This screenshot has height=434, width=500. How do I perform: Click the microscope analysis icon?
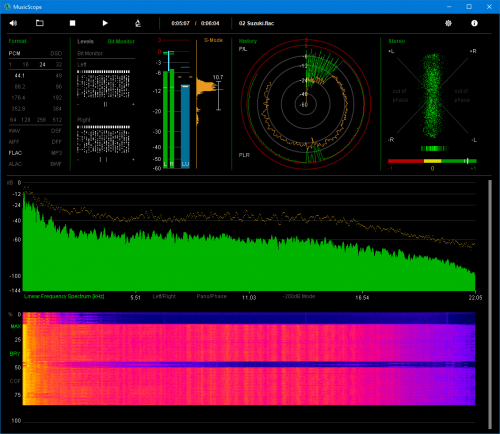pyautogui.click(x=138, y=23)
